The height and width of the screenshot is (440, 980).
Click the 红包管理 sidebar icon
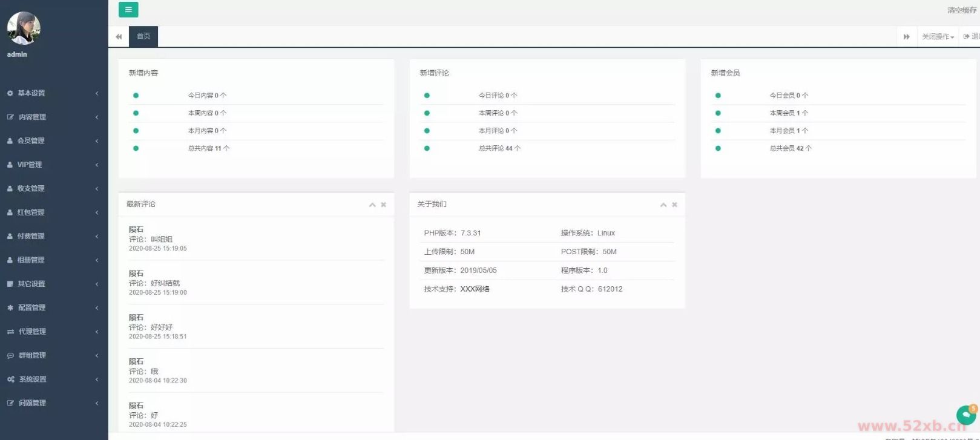10,212
